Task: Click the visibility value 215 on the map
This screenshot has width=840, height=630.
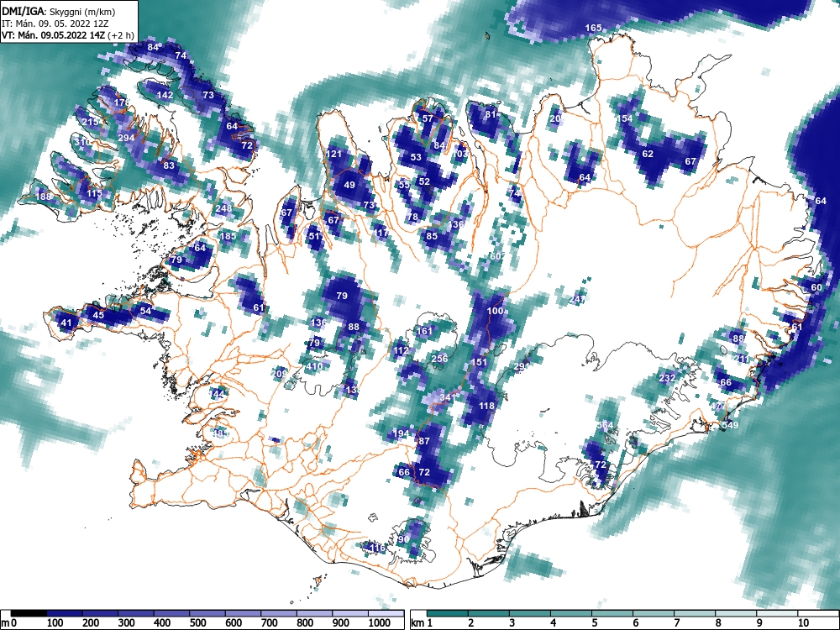Action: click(90, 122)
